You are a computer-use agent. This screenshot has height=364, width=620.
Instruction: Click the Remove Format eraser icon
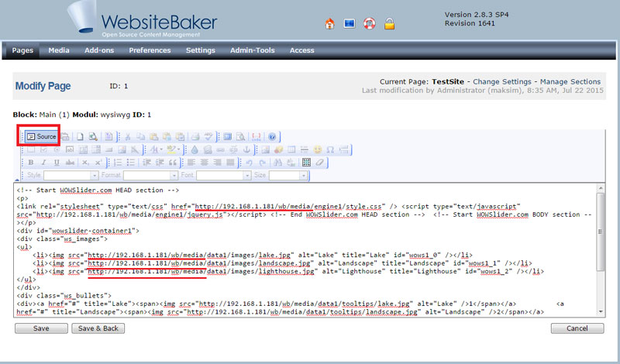[x=319, y=163]
